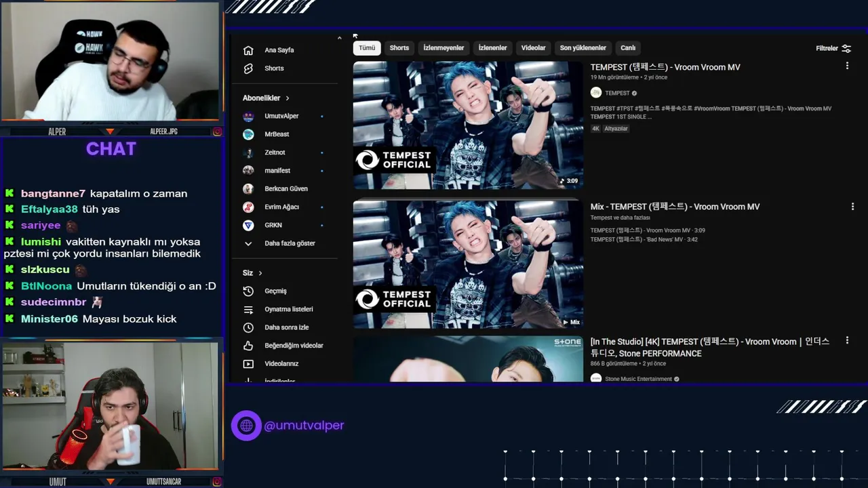Play the Mix TEMPEST thumbnail
The height and width of the screenshot is (488, 868).
pyautogui.click(x=468, y=264)
